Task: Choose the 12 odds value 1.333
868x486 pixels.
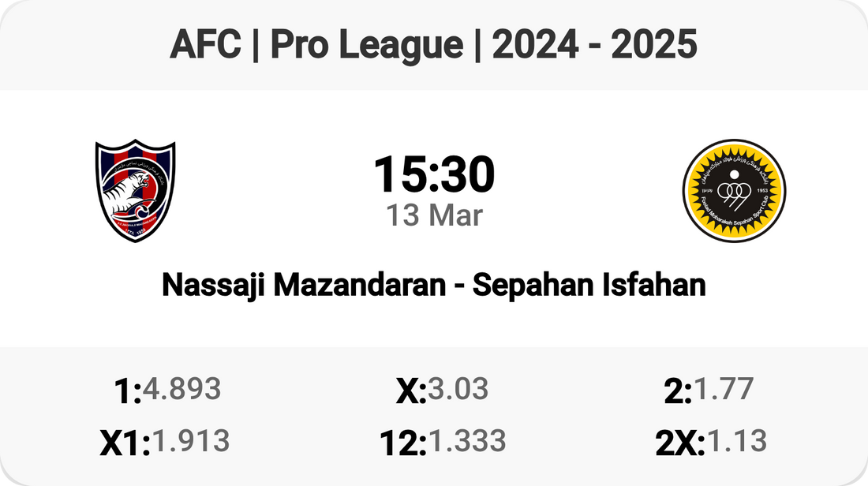Action: pyautogui.click(x=466, y=442)
